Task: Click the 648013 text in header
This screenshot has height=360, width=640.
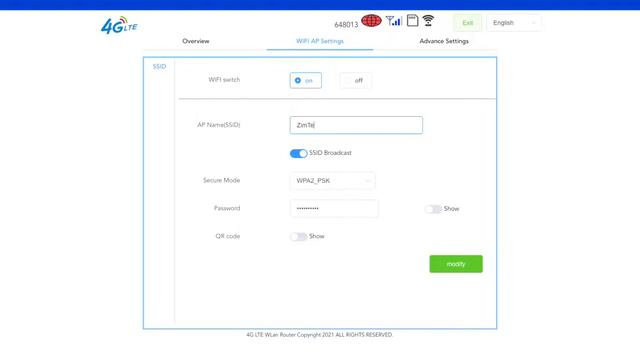Action: [x=346, y=25]
